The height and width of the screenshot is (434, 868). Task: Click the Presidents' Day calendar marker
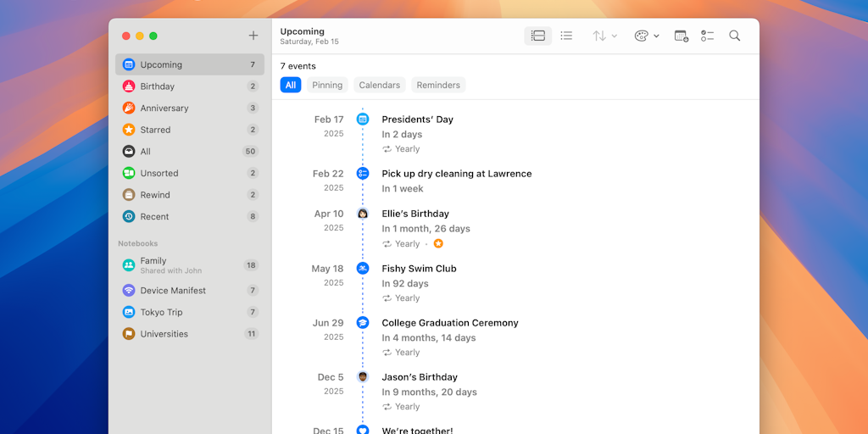363,119
